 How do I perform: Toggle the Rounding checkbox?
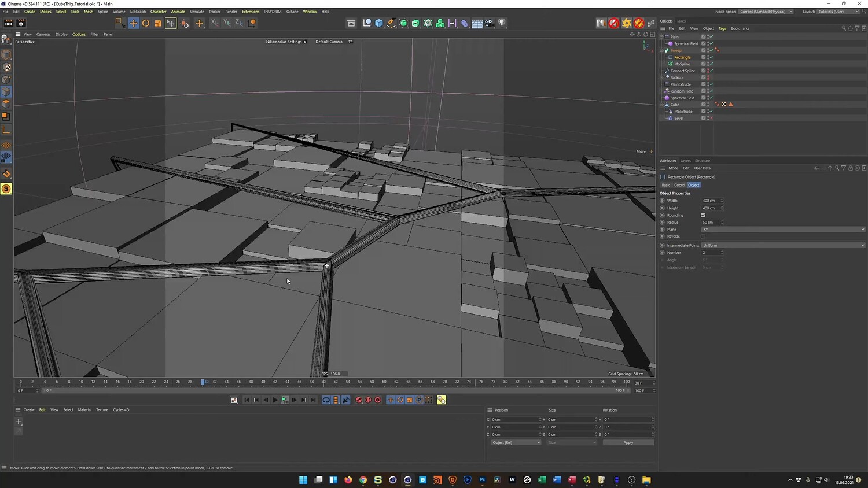click(703, 215)
